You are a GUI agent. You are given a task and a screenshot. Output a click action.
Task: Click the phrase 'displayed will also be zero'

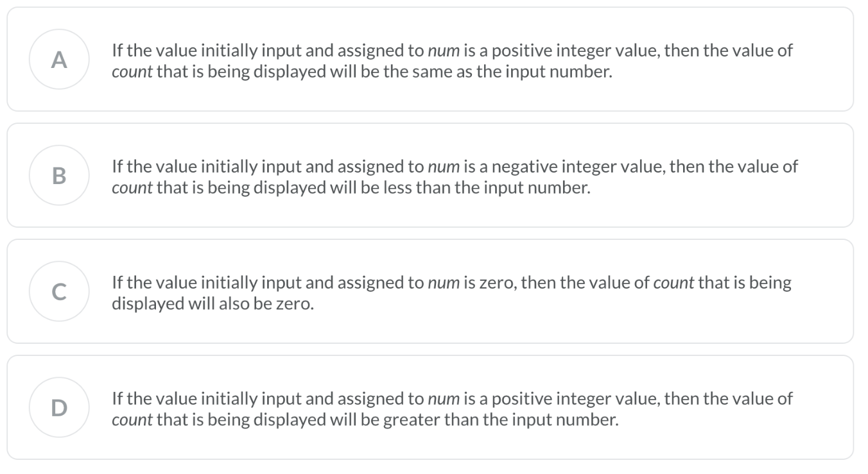(213, 303)
